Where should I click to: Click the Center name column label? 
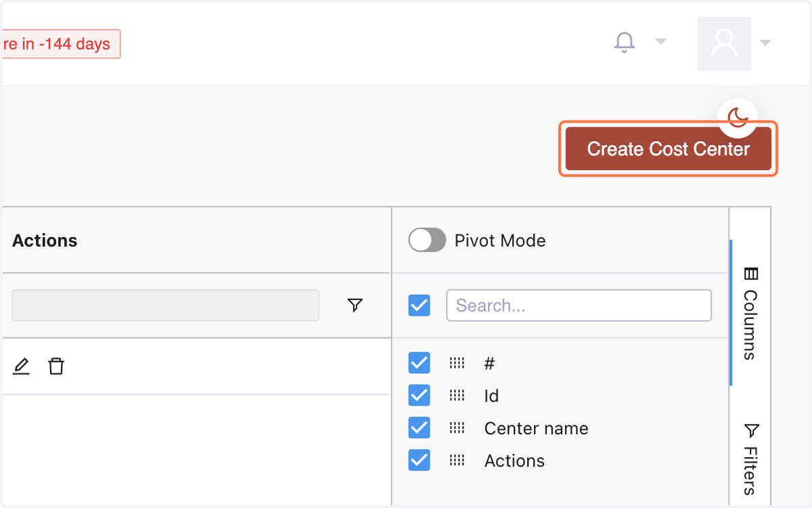(x=537, y=428)
